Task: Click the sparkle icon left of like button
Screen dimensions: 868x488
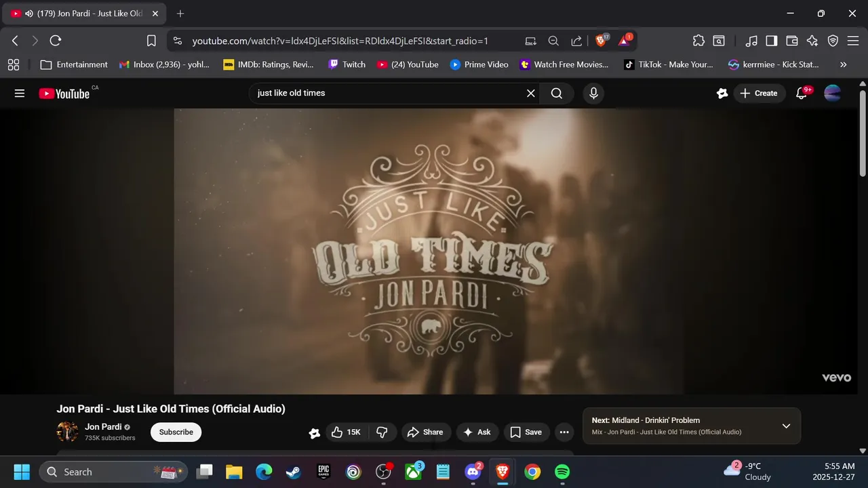Action: coord(315,433)
